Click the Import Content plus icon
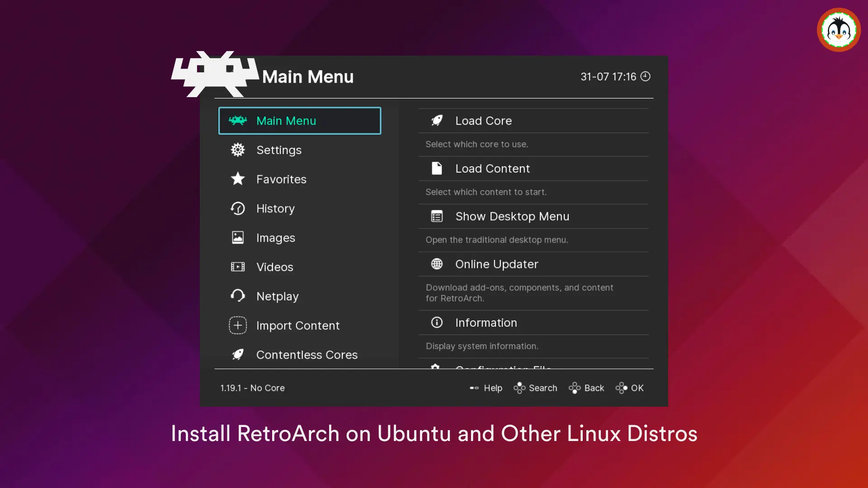This screenshot has width=868, height=488. [237, 325]
